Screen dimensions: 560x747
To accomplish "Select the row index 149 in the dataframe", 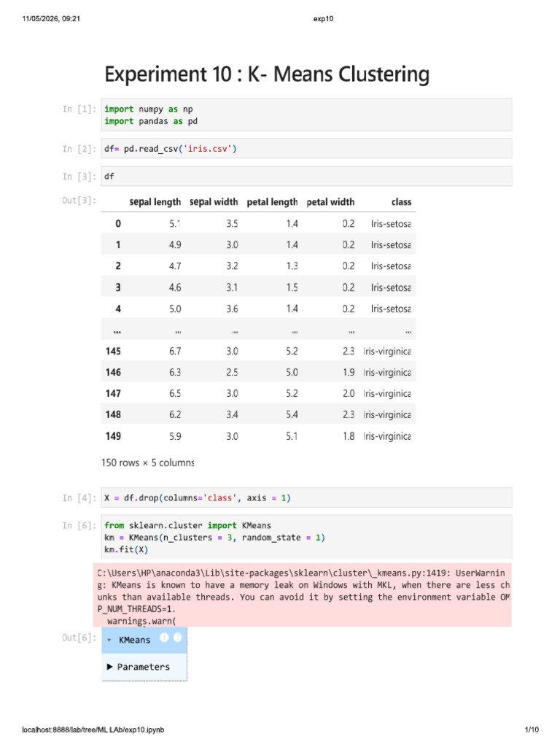I will [113, 436].
